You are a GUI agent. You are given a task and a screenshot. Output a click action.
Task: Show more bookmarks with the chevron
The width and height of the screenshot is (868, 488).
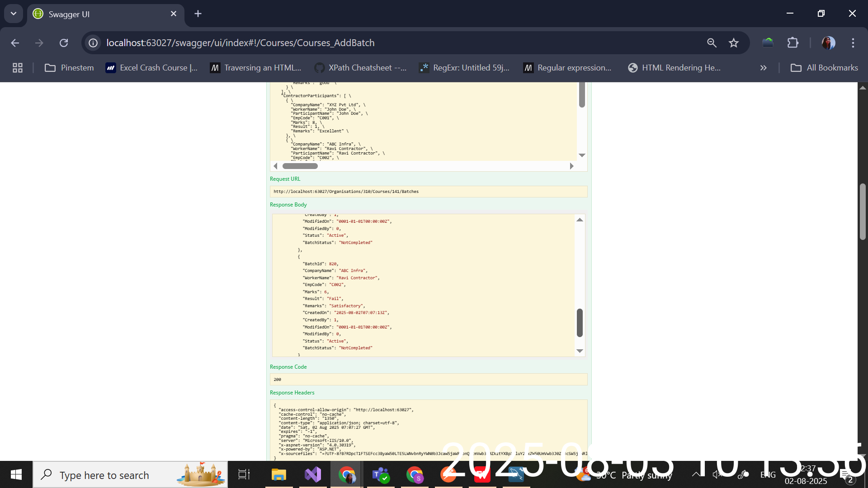click(763, 68)
